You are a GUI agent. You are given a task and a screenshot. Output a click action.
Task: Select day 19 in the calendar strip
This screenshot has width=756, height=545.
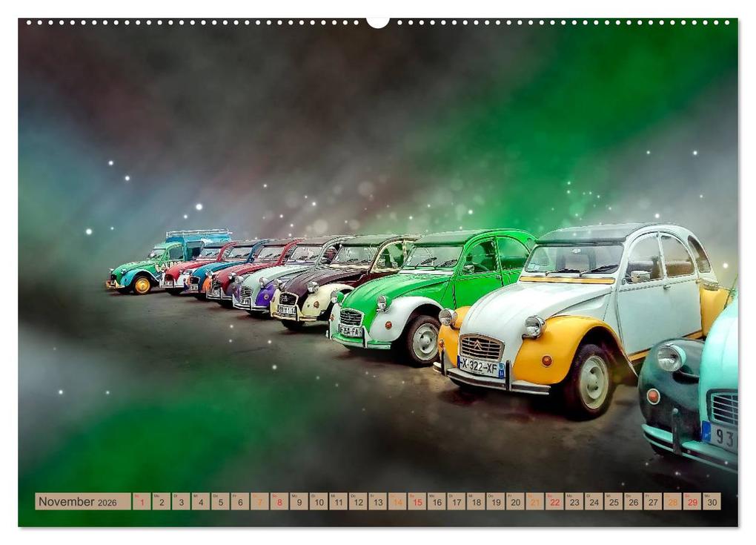496,501
